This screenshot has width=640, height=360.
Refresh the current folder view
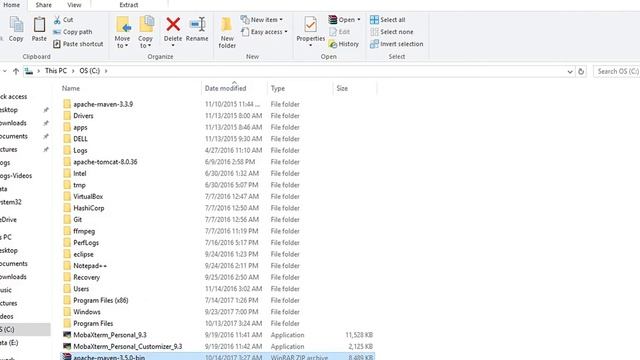click(581, 71)
